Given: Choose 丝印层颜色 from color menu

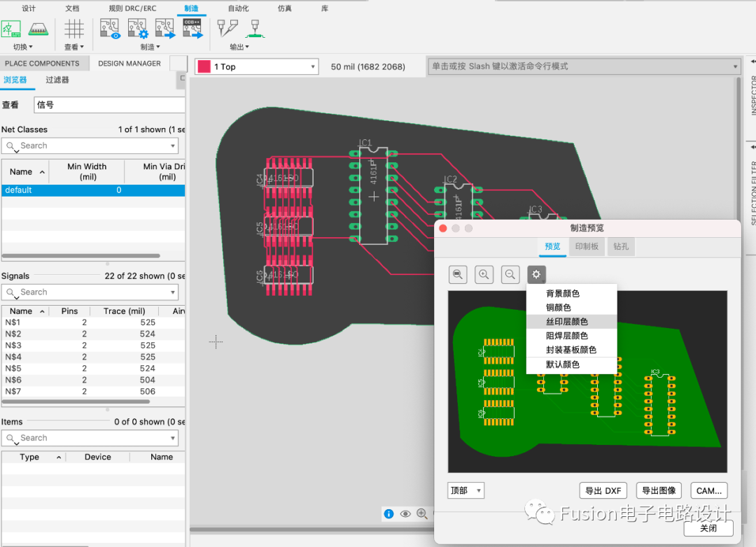Looking at the screenshot, I should click(572, 322).
